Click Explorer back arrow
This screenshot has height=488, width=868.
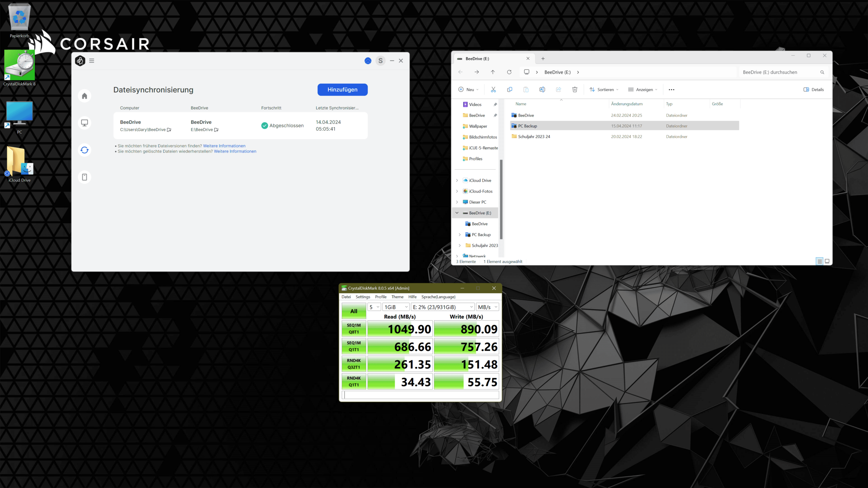(x=460, y=72)
